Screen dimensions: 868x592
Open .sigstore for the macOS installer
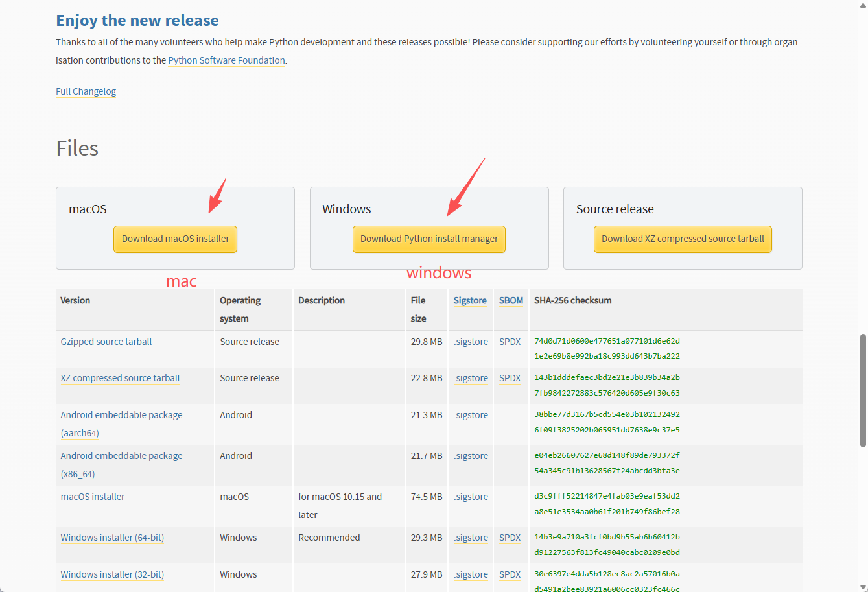pyautogui.click(x=471, y=497)
